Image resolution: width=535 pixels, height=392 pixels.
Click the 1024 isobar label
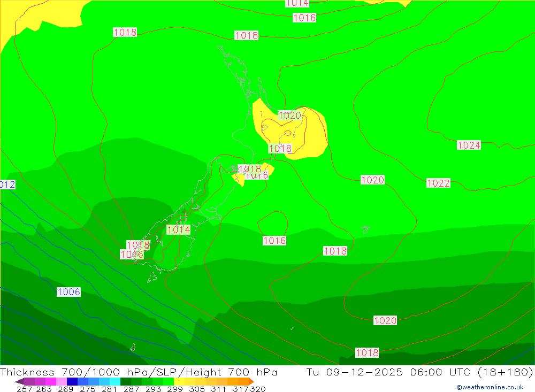(469, 145)
